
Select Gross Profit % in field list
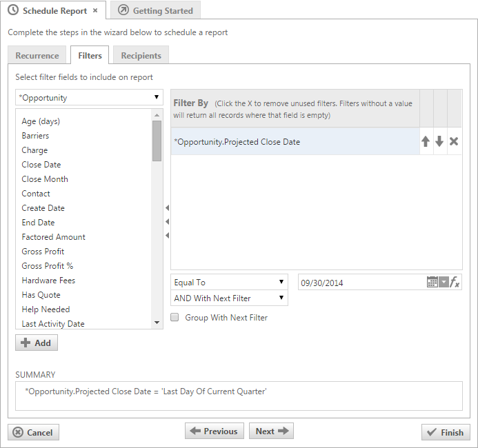tap(48, 266)
